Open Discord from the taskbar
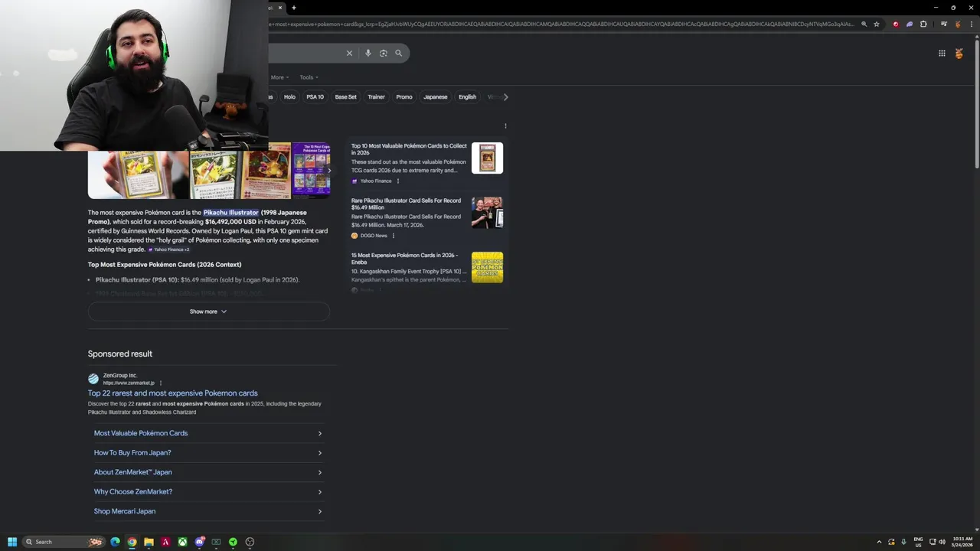This screenshot has height=551, width=980. pyautogui.click(x=199, y=542)
